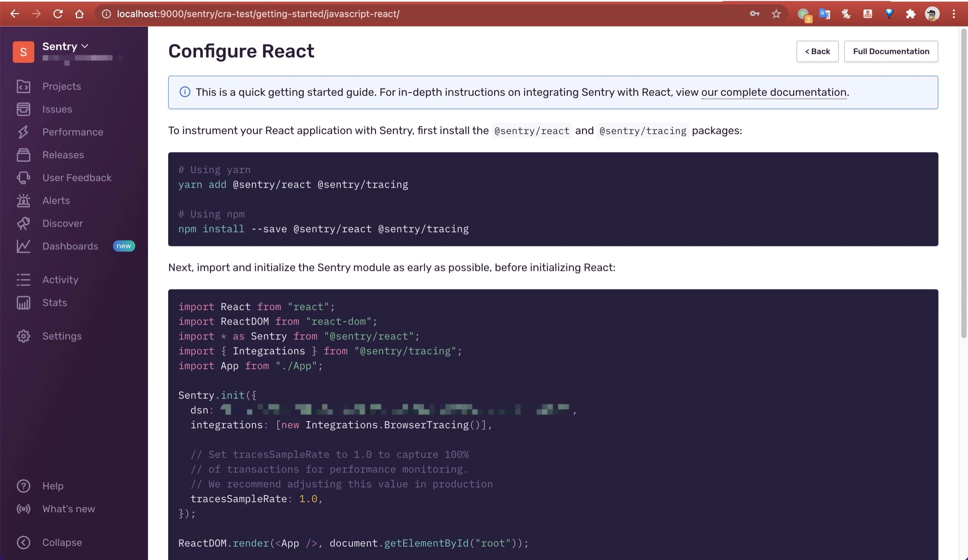Click the Back button
The image size is (968, 560).
[x=817, y=51]
